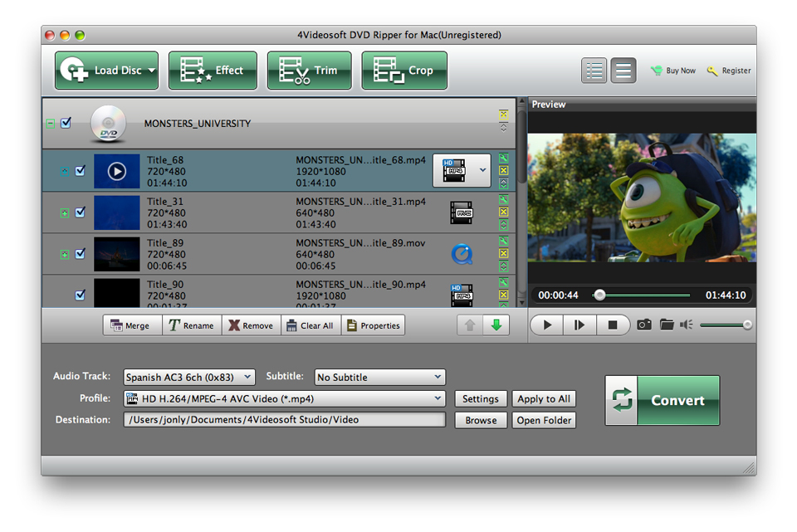Click the DVD disc icon for MONSTERS_UNIVERSITY
Viewport: 797px width, 532px height.
108,124
